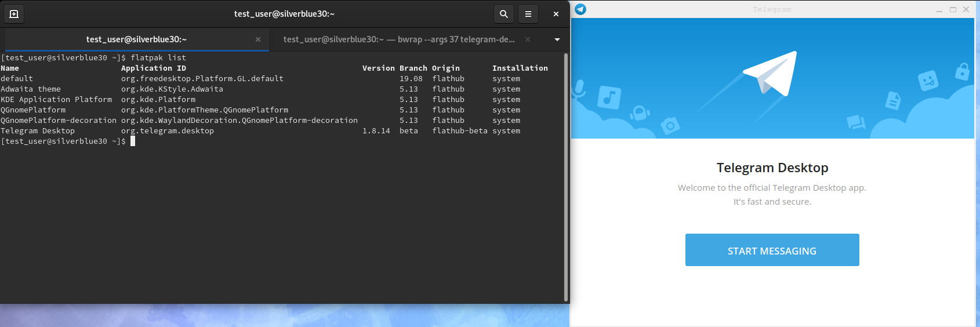Close the Telegram window
The height and width of the screenshot is (327, 980).
966,9
